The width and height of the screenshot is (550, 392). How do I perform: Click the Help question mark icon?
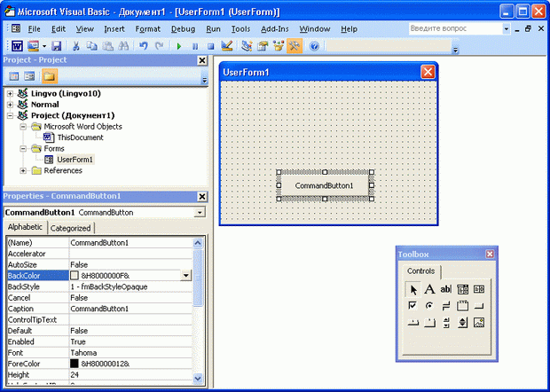[314, 46]
